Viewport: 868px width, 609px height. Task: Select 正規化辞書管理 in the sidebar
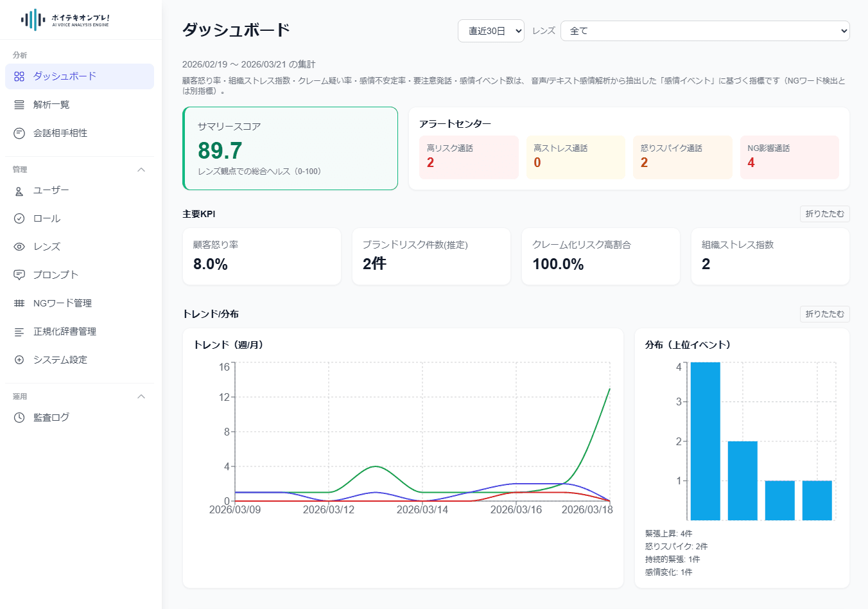[x=65, y=331]
